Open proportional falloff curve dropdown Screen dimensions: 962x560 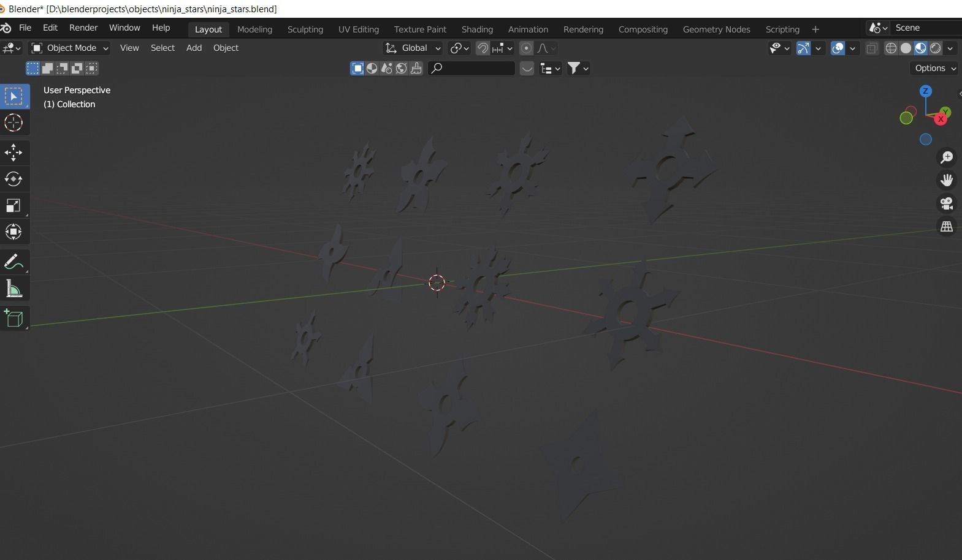tap(546, 48)
